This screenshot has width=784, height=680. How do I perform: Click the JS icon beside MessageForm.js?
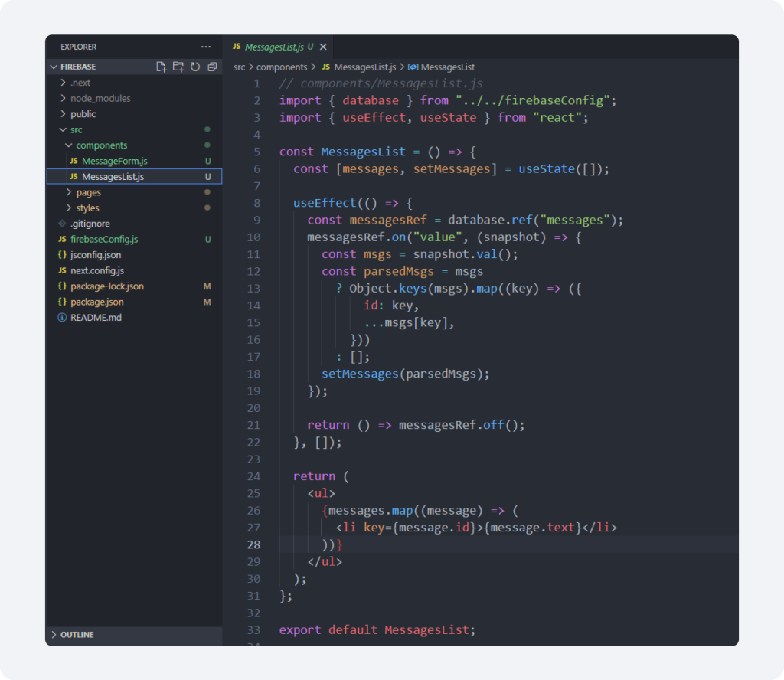click(73, 161)
